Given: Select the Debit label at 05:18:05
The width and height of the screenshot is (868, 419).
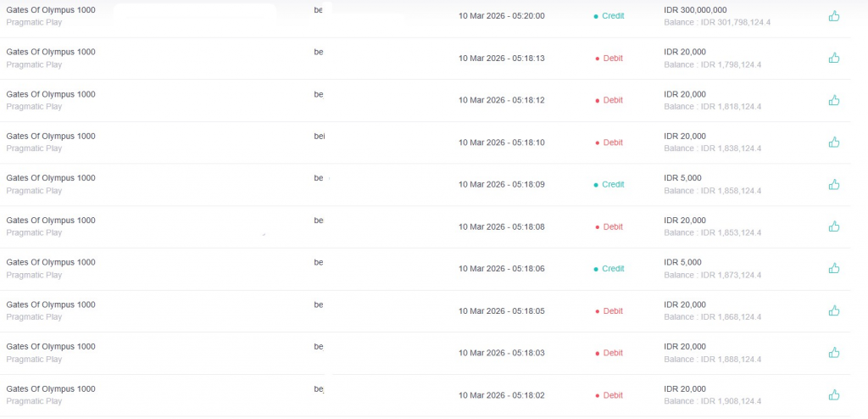Looking at the screenshot, I should [612, 311].
